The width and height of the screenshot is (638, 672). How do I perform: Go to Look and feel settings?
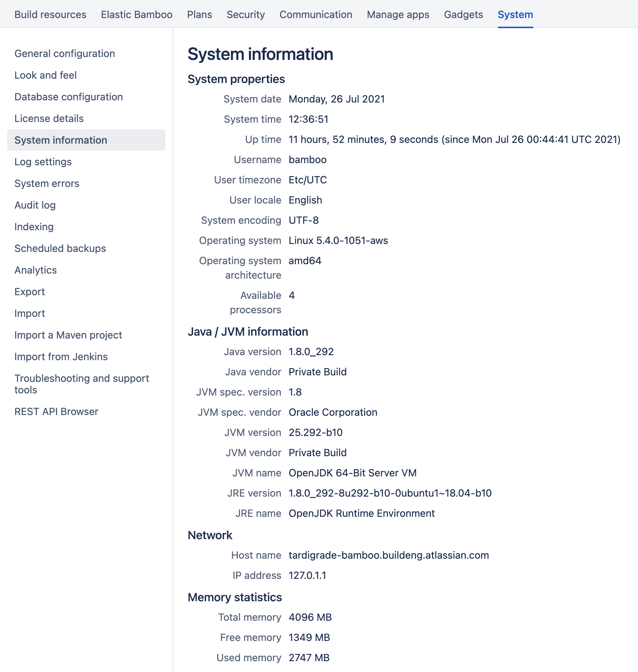coord(45,75)
